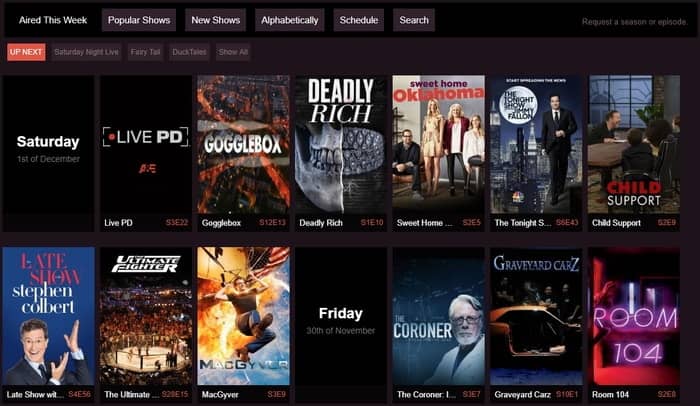The image size is (700, 406).
Task: Click The Tonight S... title text
Action: pyautogui.click(x=522, y=223)
